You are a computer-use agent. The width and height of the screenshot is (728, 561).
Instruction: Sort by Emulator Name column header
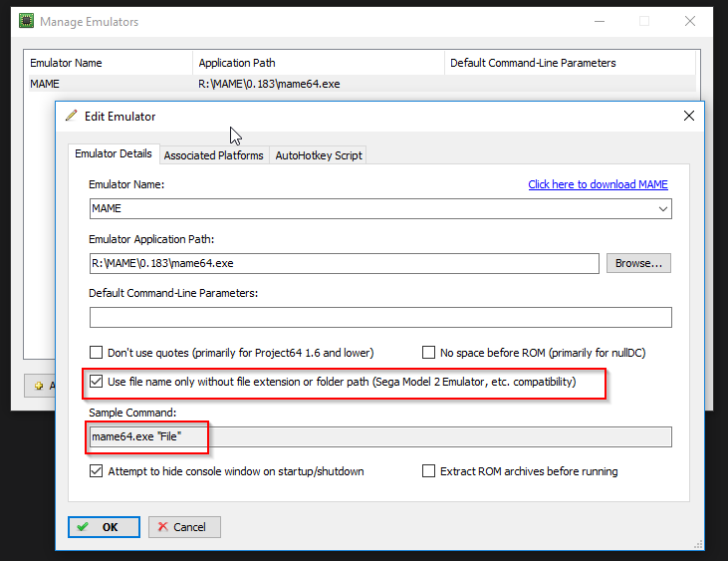109,63
